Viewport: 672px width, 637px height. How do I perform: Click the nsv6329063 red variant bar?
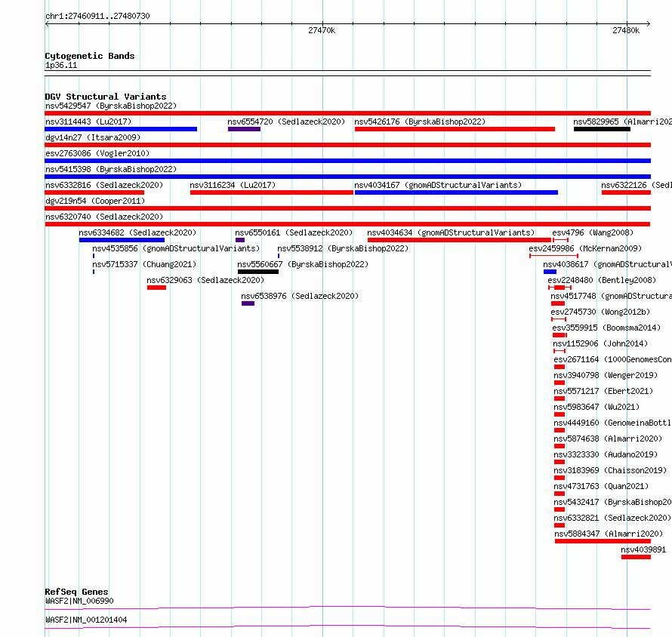pyautogui.click(x=156, y=288)
